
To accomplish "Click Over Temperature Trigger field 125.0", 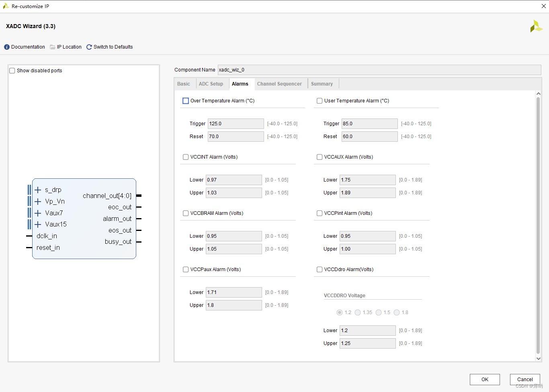I will pos(236,124).
